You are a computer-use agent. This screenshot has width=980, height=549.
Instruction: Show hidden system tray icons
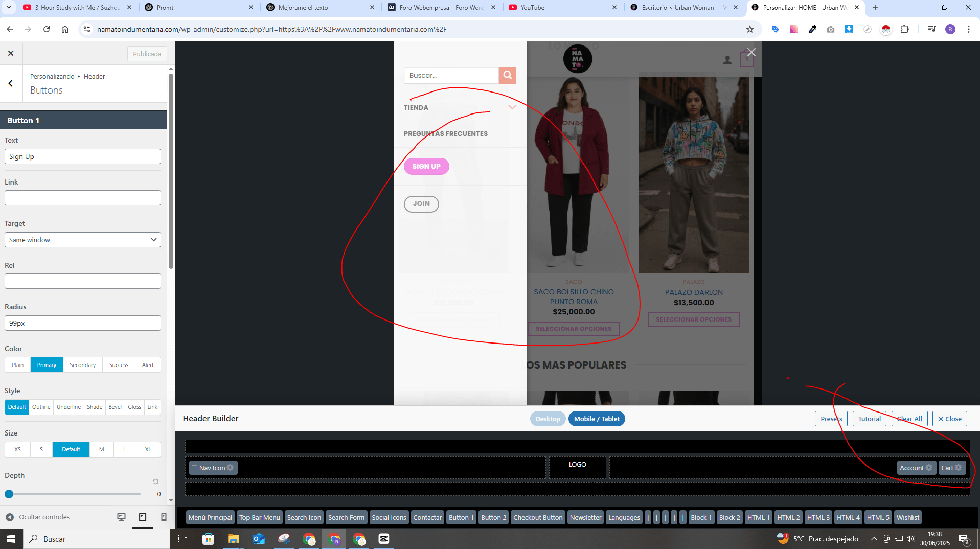[x=874, y=539]
